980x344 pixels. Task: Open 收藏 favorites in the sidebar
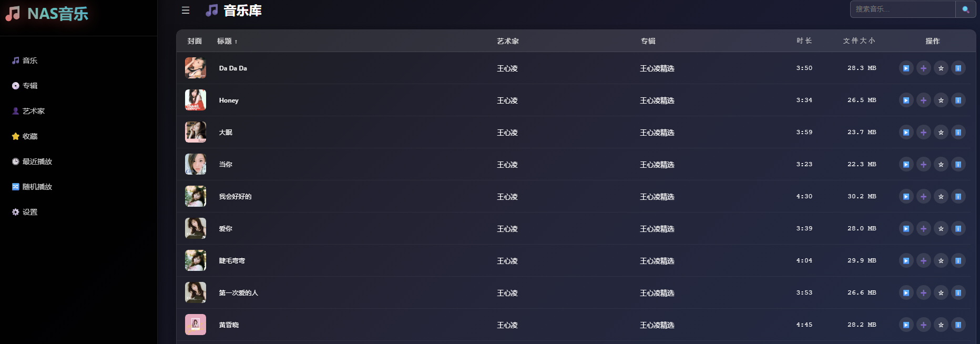point(30,136)
